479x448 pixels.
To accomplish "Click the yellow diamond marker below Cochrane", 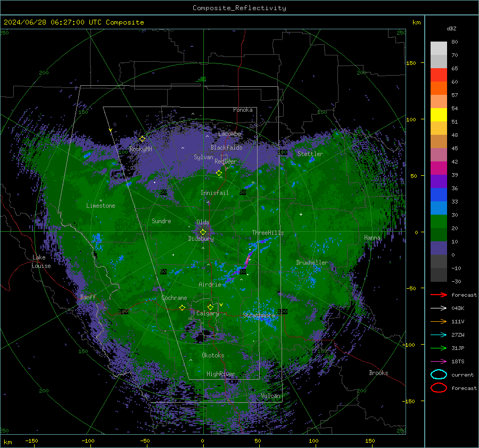I will click(183, 307).
